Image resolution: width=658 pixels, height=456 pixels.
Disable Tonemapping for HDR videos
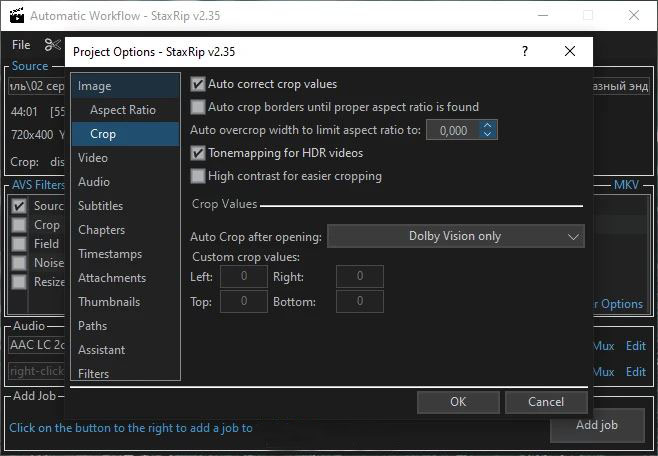point(198,153)
